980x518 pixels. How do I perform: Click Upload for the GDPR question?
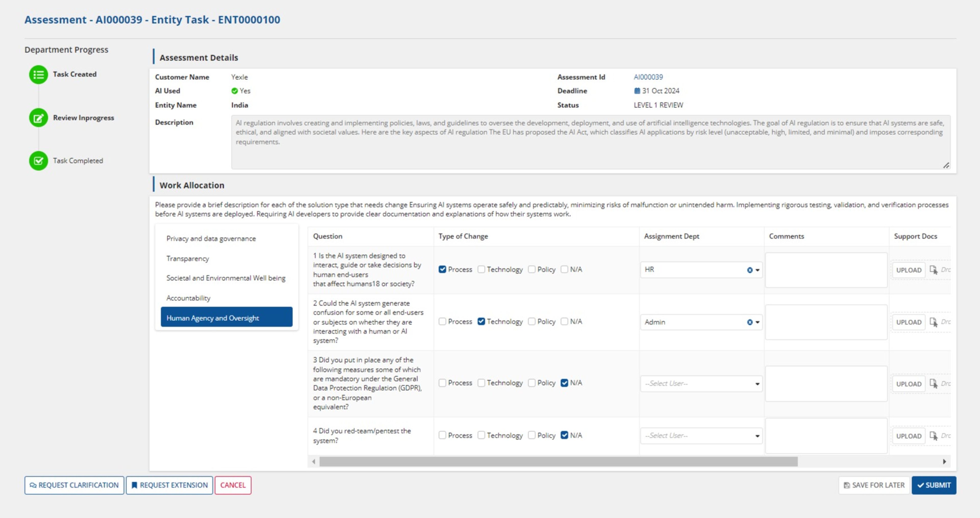(x=909, y=384)
